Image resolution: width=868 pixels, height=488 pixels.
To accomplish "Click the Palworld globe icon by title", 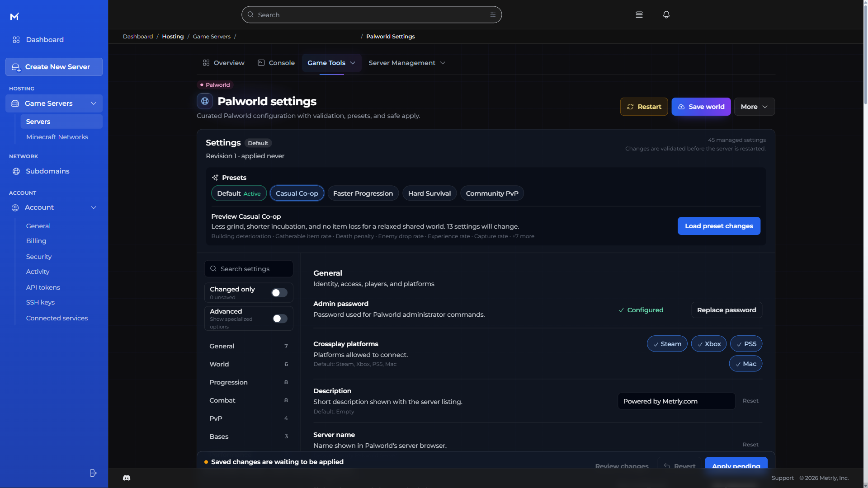I will pos(205,101).
